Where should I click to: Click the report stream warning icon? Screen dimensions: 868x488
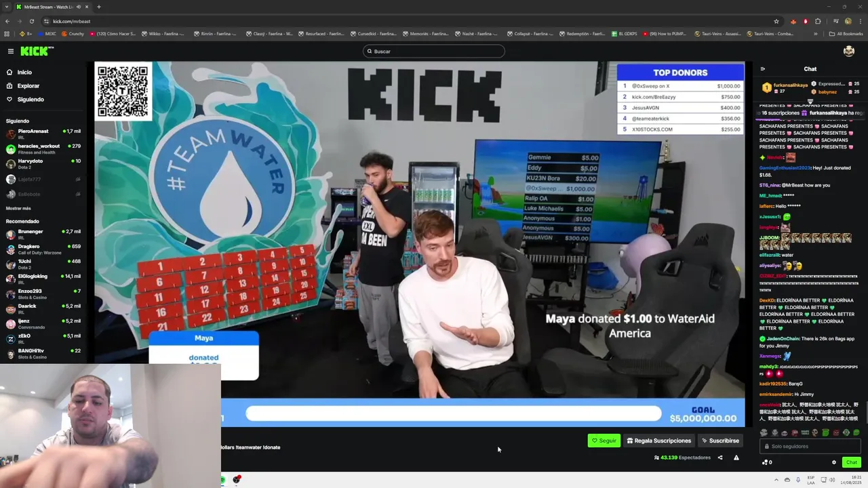[736, 457]
